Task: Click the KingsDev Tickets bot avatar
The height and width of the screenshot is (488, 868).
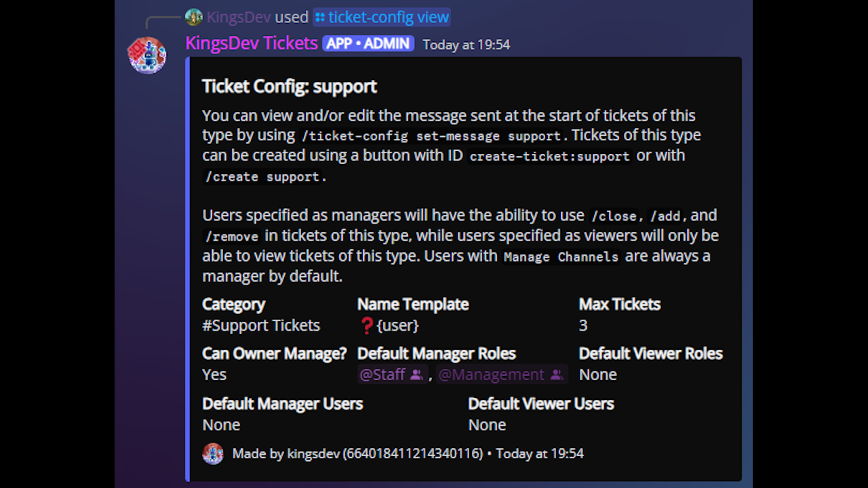Action: pos(147,55)
